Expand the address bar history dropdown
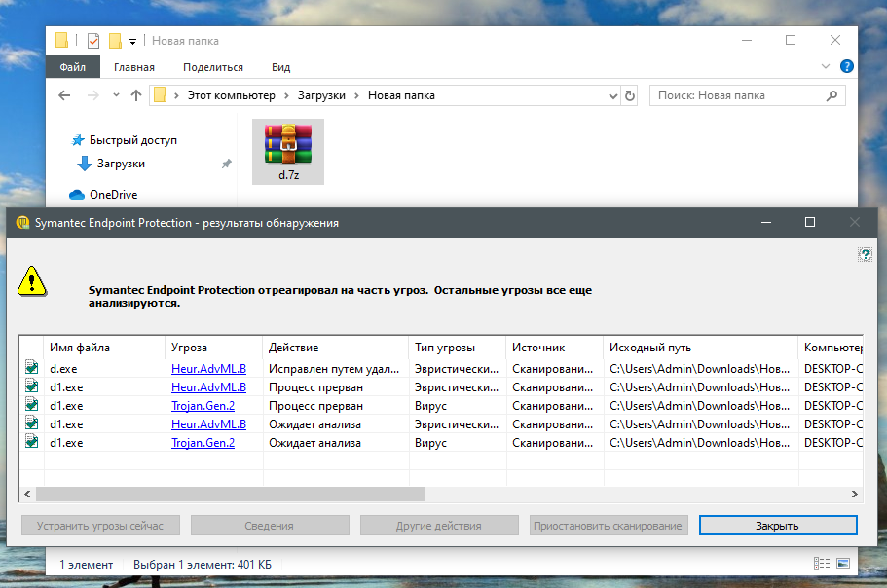The height and width of the screenshot is (588, 887). [612, 96]
